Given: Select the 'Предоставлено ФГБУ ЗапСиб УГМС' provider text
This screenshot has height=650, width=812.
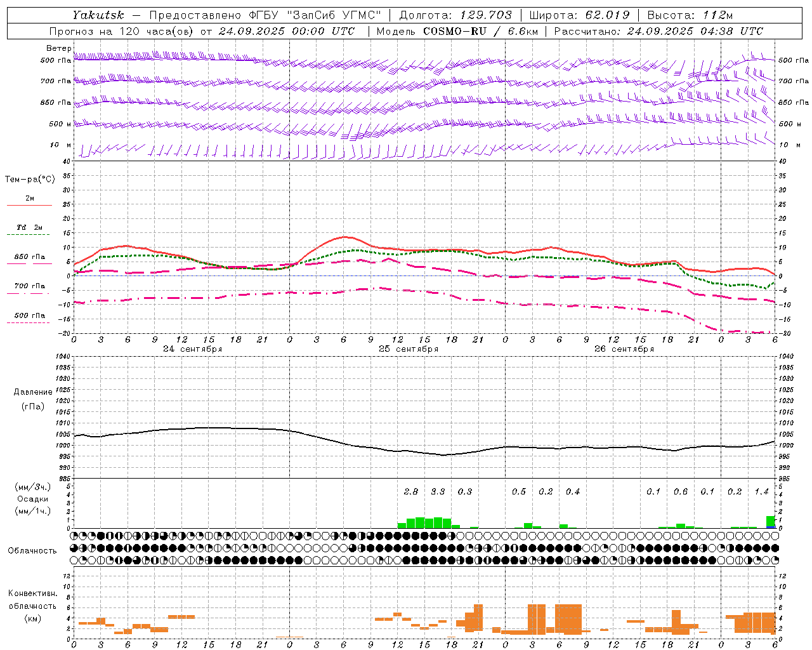Looking at the screenshot, I should (265, 15).
